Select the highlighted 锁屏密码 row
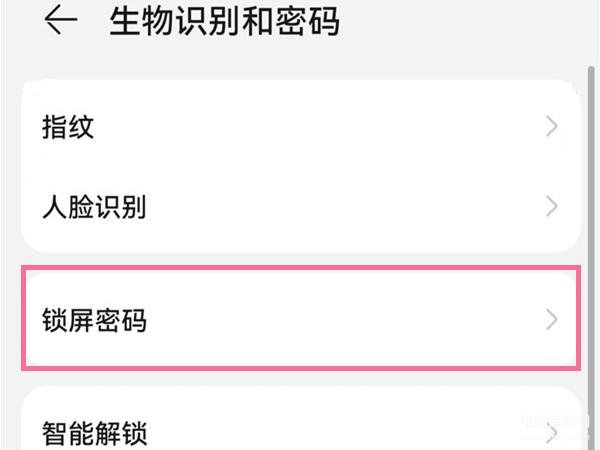The width and height of the screenshot is (600, 450). point(300,320)
